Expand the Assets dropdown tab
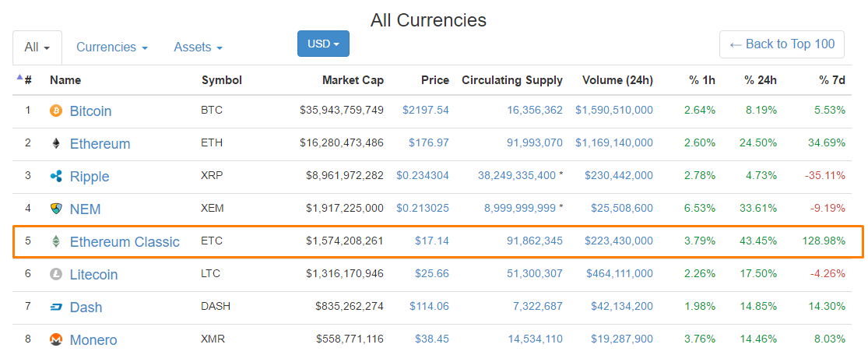Viewport: 868px width, 355px height. (198, 47)
